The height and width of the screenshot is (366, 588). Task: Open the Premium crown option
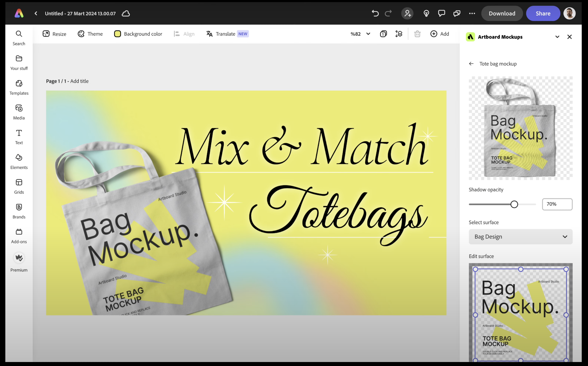pos(19,262)
